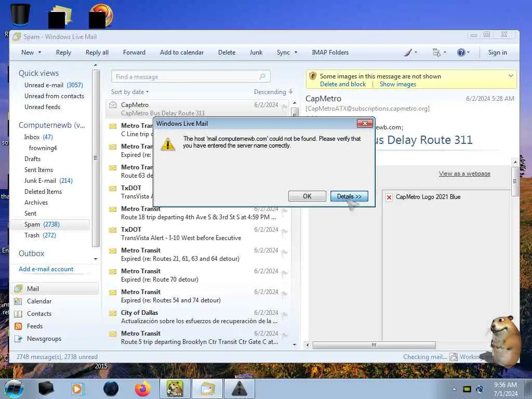Open the Sync dropdown arrow
The width and height of the screenshot is (532, 399).
click(296, 52)
